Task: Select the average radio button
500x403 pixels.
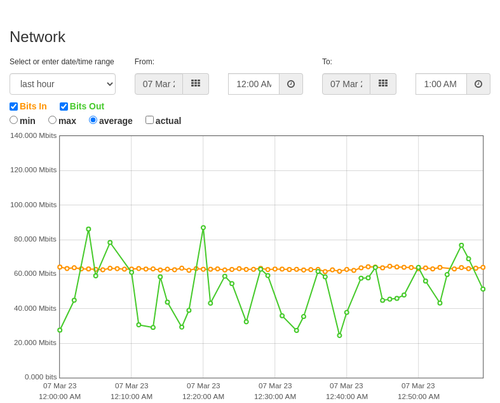Action: [x=93, y=120]
